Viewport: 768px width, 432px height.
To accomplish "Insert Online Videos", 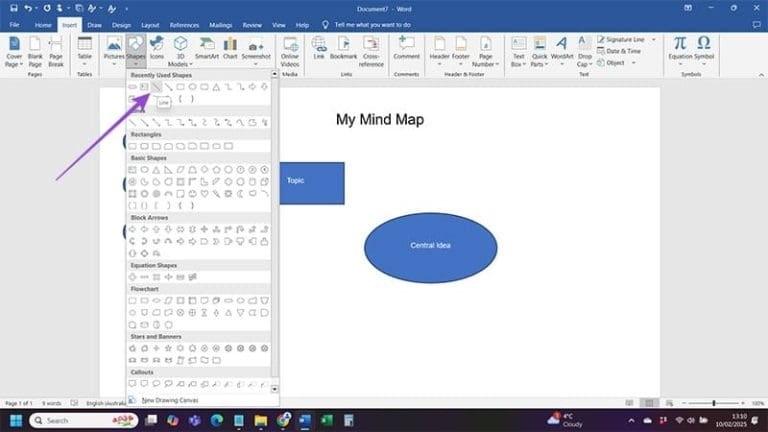I will coord(290,51).
